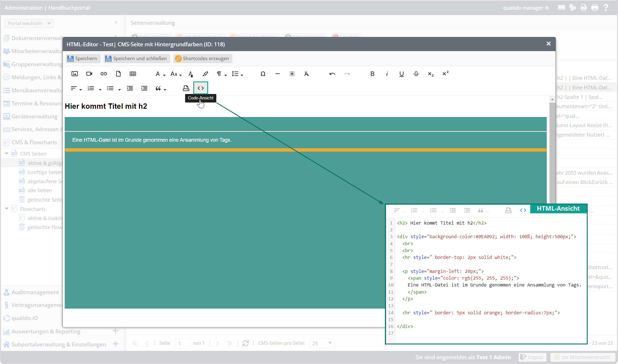Collapse the Flowcharts tree node
The image size is (618, 364).
tap(7, 209)
